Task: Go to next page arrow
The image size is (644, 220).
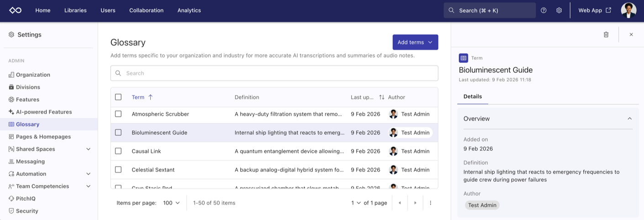Action: coord(415,203)
